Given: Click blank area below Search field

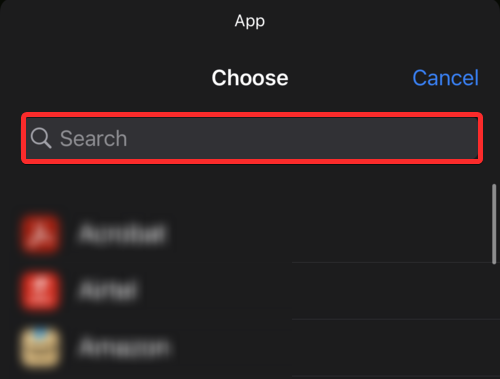Looking at the screenshot, I should click(250, 185).
